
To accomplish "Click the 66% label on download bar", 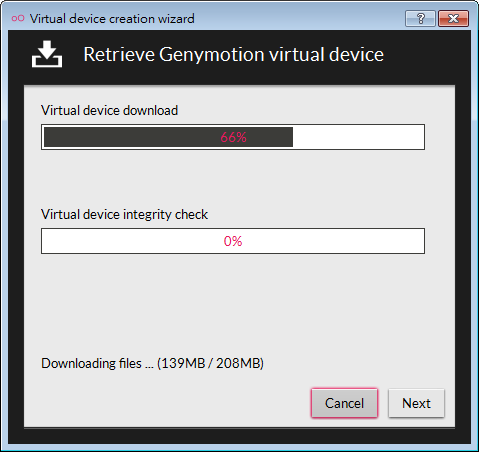I will click(233, 137).
